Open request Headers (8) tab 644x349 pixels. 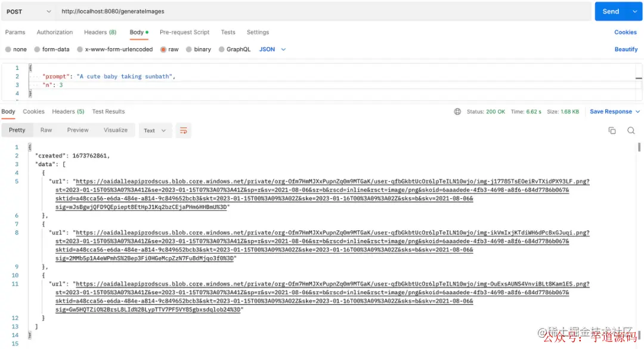tap(100, 32)
